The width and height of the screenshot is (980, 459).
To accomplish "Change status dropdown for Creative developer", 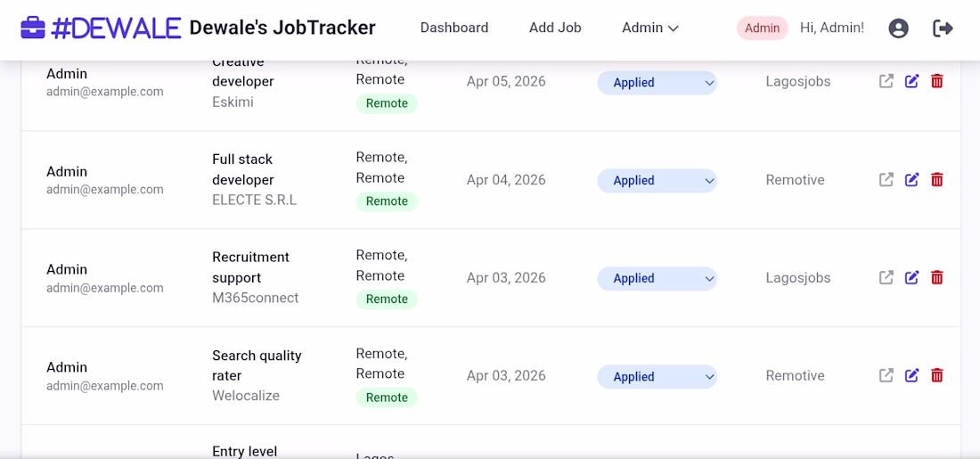I will pos(657,82).
